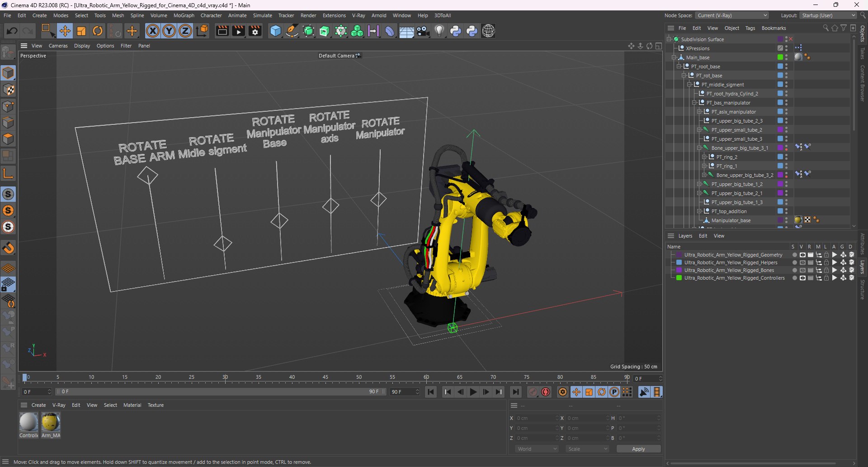This screenshot has width=868, height=467.
Task: Open the Character menu
Action: [211, 15]
